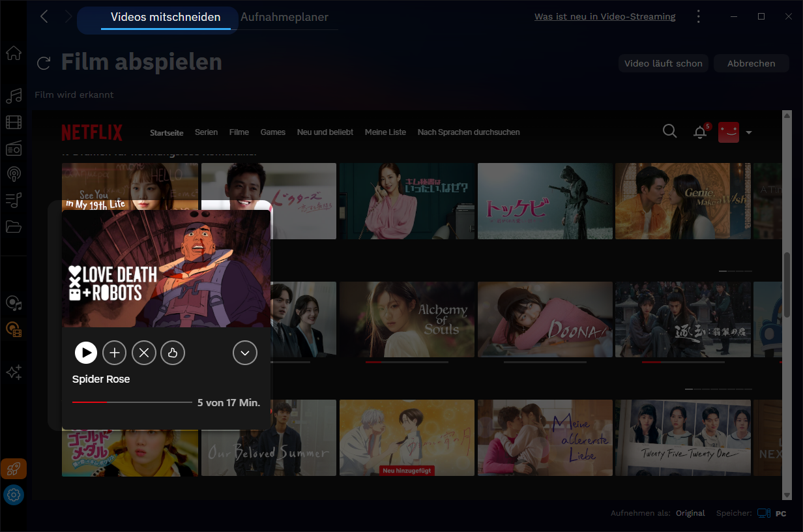Open the See You in My 19th Life thumbnail
Screen dimensions: 803x532
(130, 186)
